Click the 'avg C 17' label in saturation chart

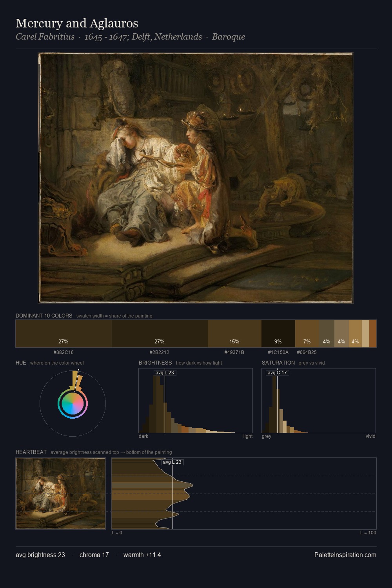coord(277,373)
